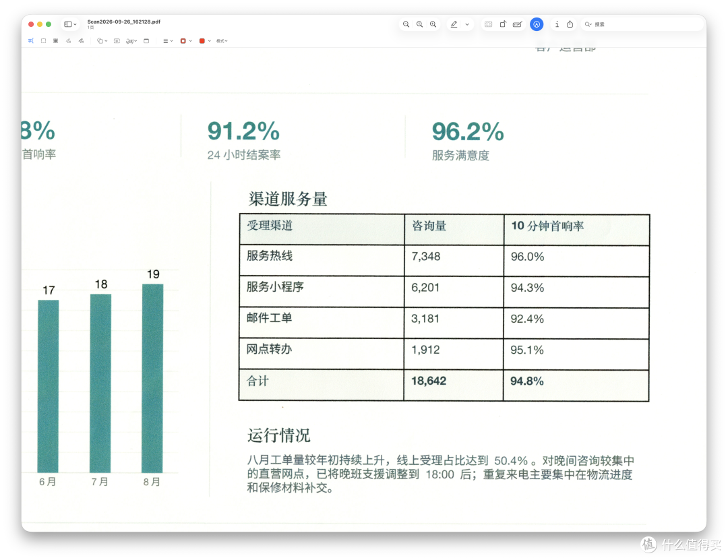Click the 邮件工单 row label
This screenshot has height=560, width=728.
pyautogui.click(x=269, y=318)
